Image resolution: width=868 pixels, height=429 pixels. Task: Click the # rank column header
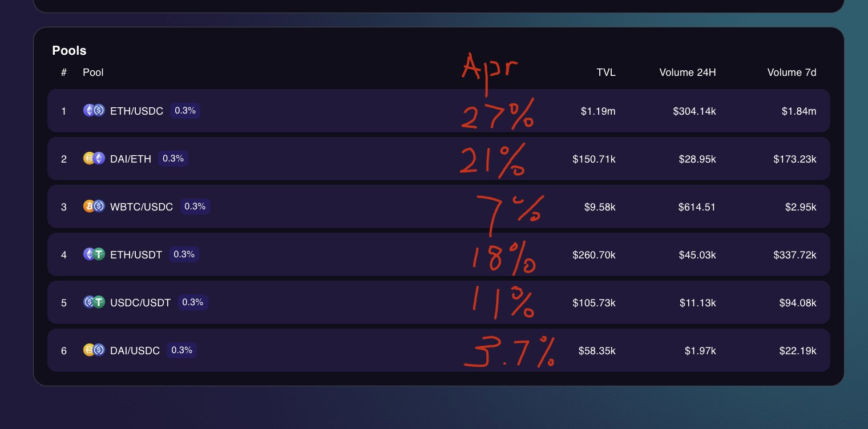(x=64, y=72)
